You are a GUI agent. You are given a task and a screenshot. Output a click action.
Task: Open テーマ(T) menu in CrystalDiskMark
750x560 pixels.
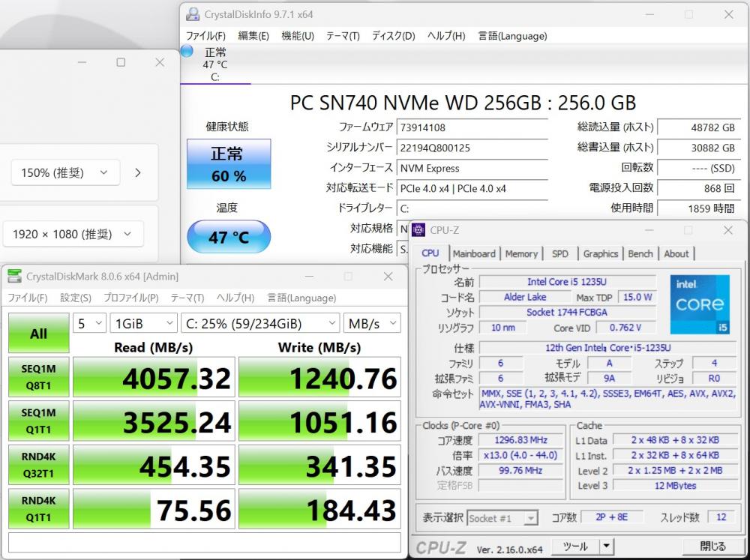[187, 298]
